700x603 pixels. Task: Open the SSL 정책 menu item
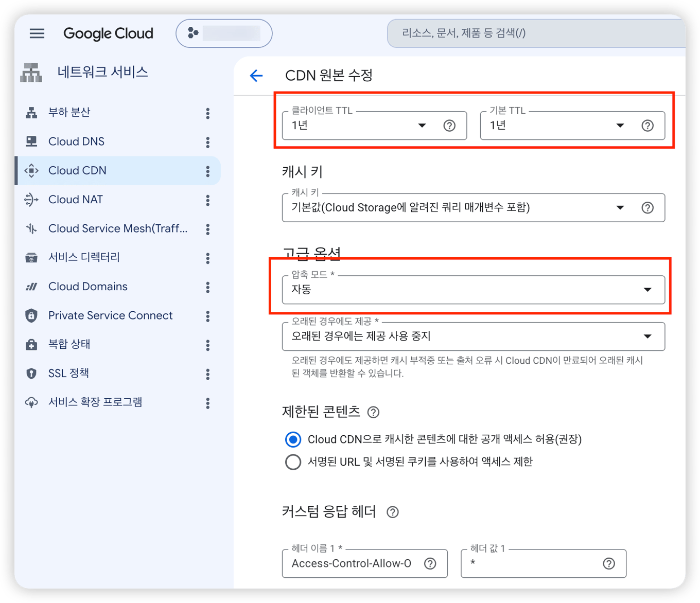point(68,373)
